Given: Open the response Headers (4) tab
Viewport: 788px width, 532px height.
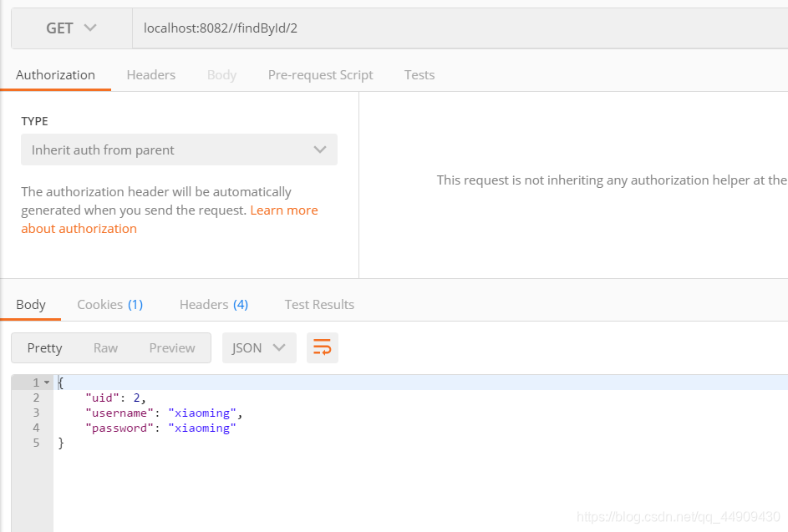Looking at the screenshot, I should tap(214, 305).
